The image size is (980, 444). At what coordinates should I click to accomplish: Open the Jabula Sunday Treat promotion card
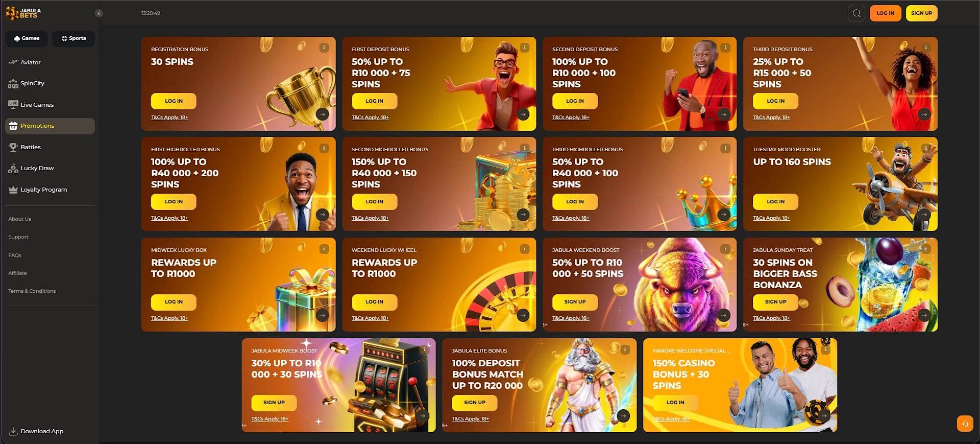(840, 285)
